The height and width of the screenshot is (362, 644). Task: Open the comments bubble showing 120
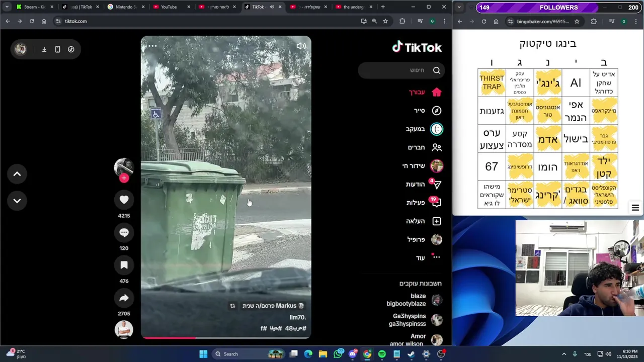tap(124, 233)
